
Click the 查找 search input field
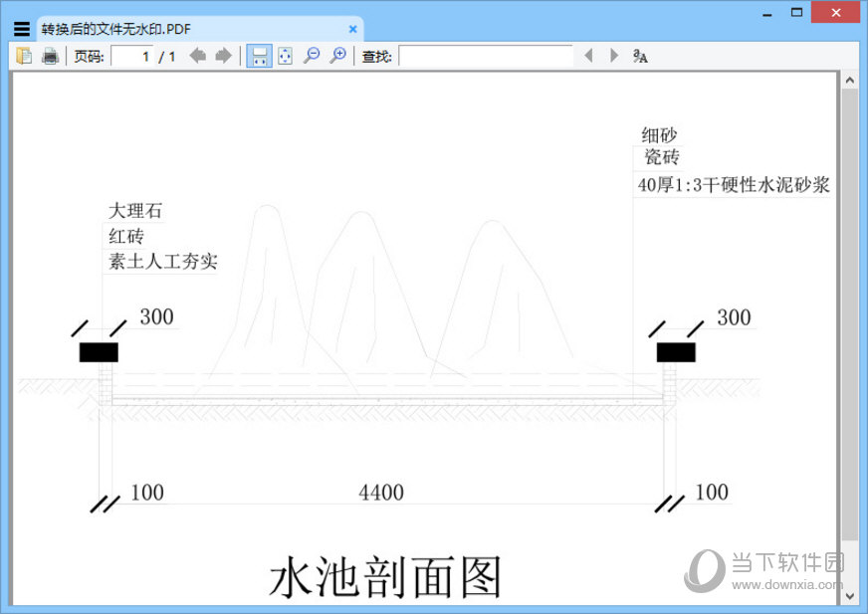[x=486, y=56]
